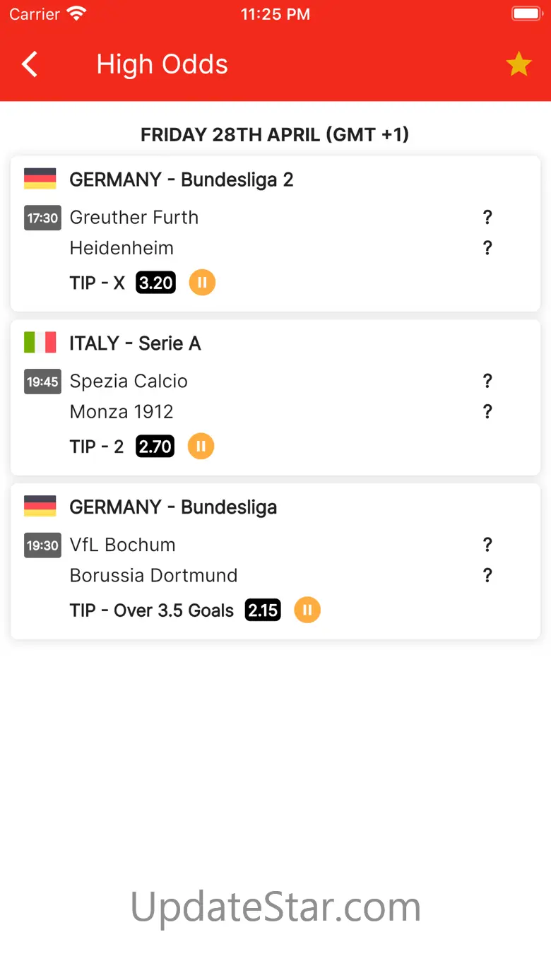This screenshot has width=551, height=980.
Task: Tap the Wi-Fi status bar icon
Action: [x=76, y=13]
